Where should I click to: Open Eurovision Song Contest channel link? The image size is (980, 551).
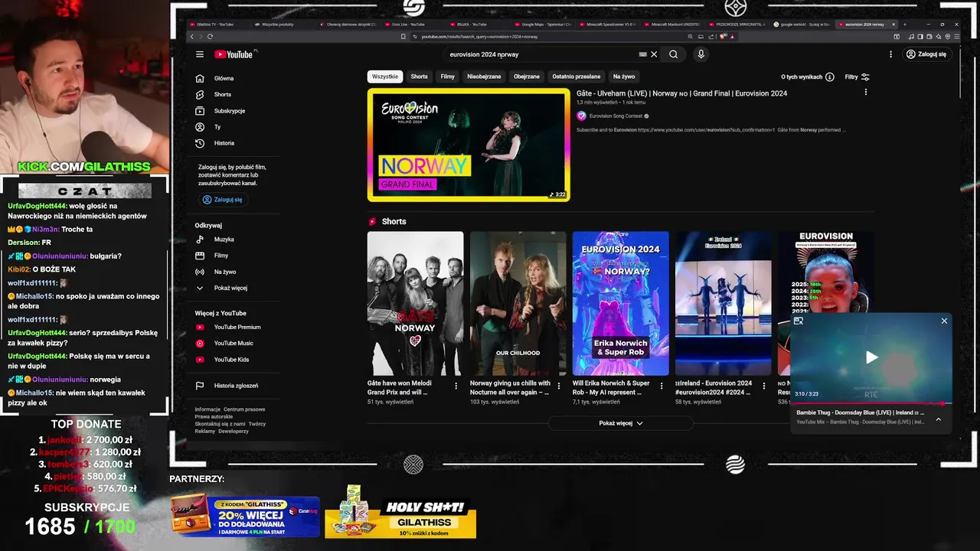tap(616, 116)
